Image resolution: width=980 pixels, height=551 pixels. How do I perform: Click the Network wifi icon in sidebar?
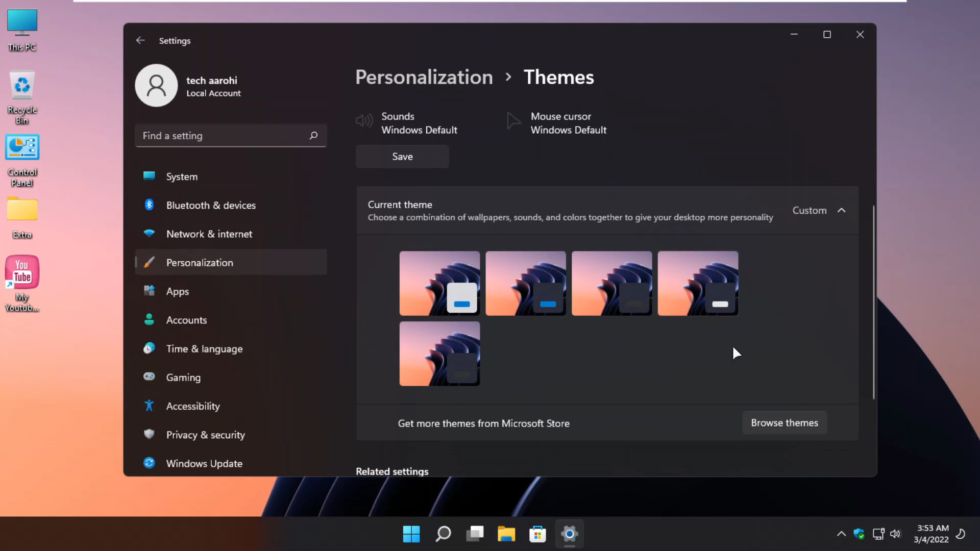[149, 233]
